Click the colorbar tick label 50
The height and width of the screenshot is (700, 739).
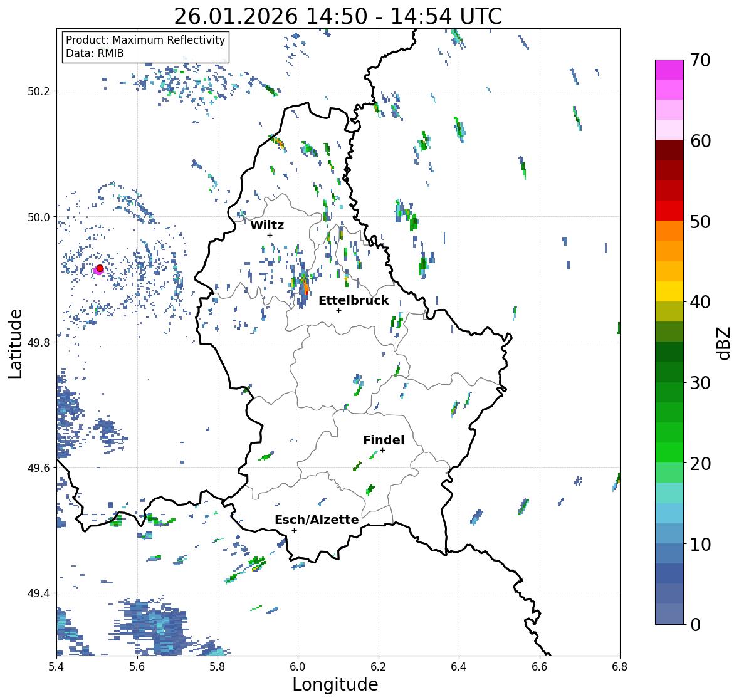click(x=700, y=221)
